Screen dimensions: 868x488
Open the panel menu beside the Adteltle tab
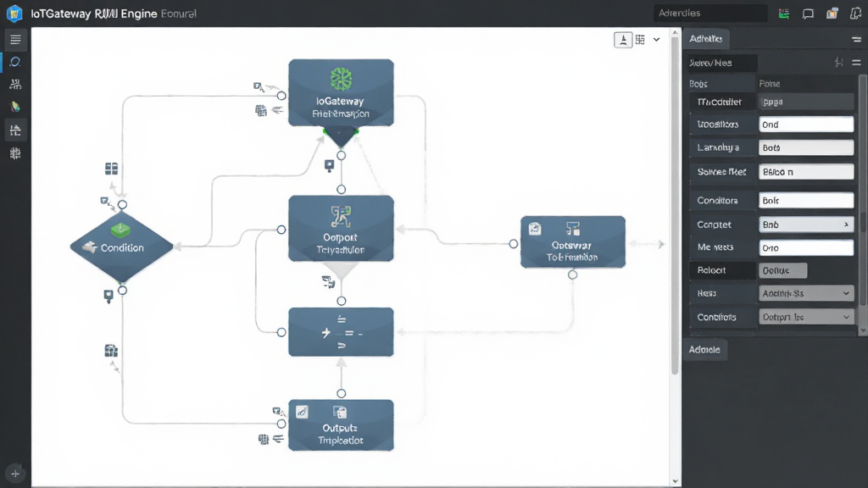[856, 39]
